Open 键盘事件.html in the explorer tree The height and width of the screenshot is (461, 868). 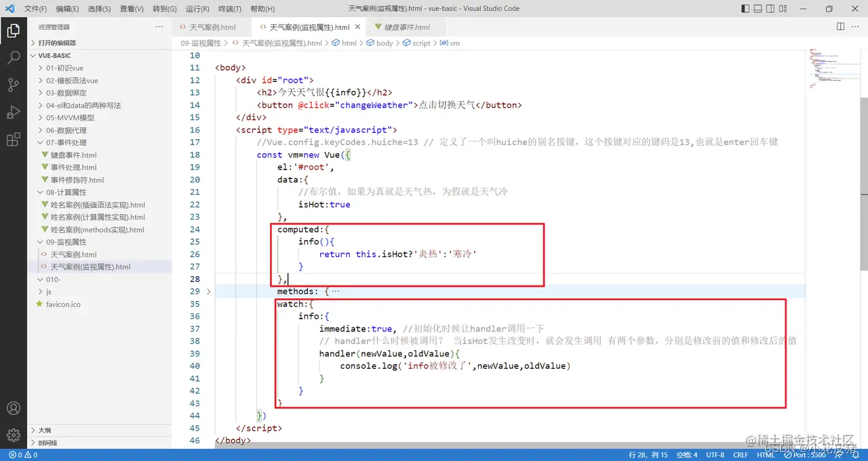click(100, 155)
